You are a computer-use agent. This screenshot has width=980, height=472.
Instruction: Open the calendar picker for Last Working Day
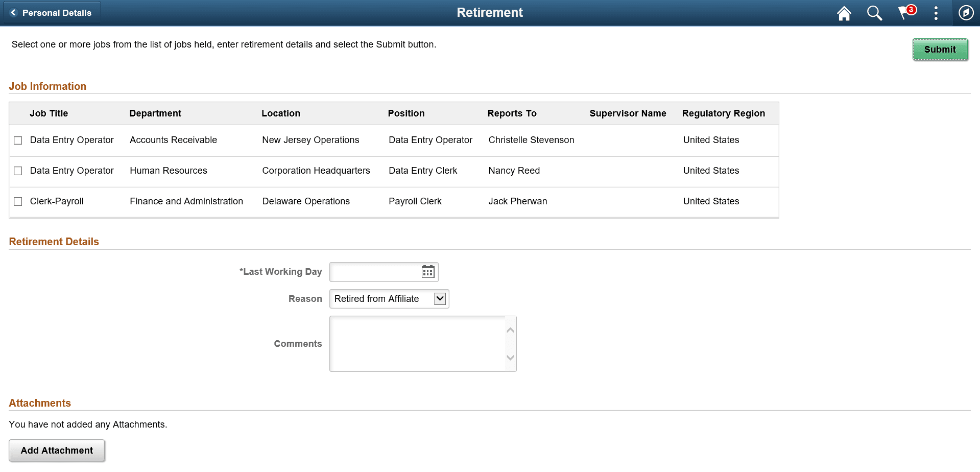click(x=427, y=272)
